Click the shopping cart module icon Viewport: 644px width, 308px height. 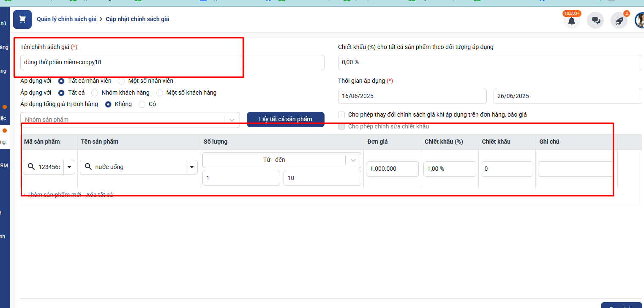click(22, 19)
